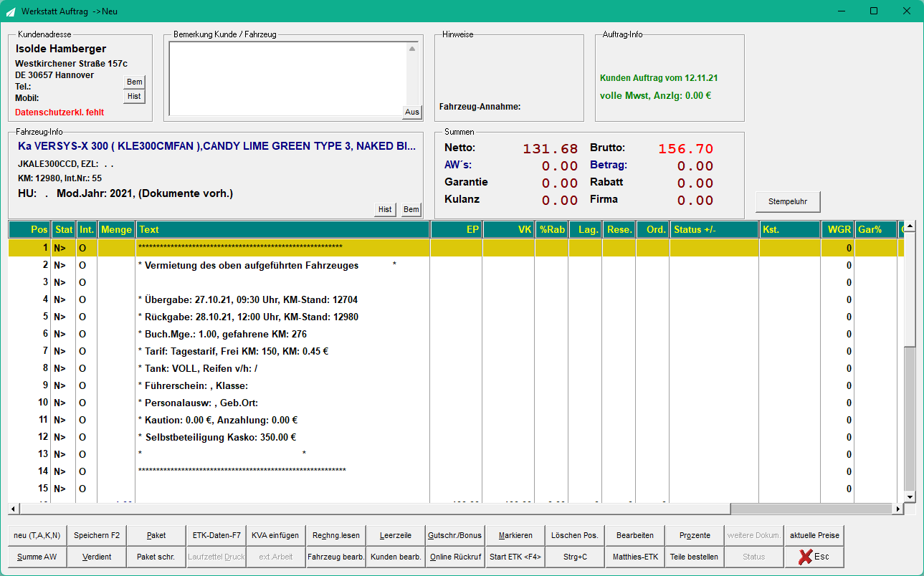The height and width of the screenshot is (576, 924).
Task: Click Aus button in remark box
Action: tap(412, 112)
